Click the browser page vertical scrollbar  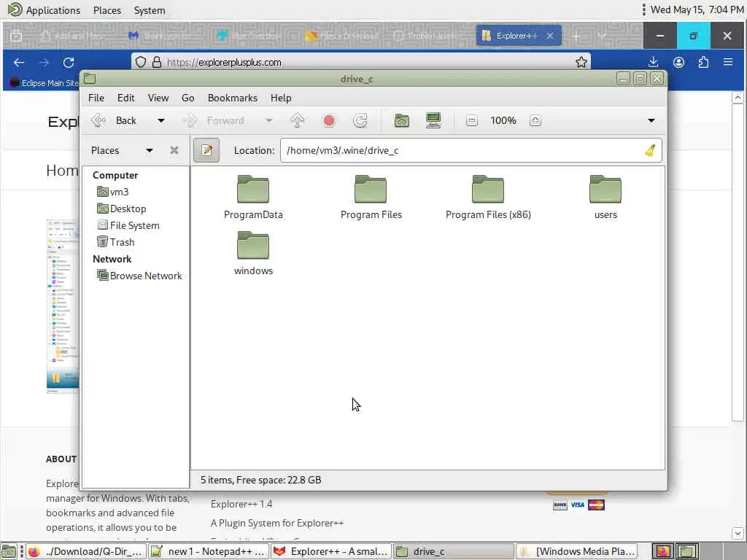(738, 262)
